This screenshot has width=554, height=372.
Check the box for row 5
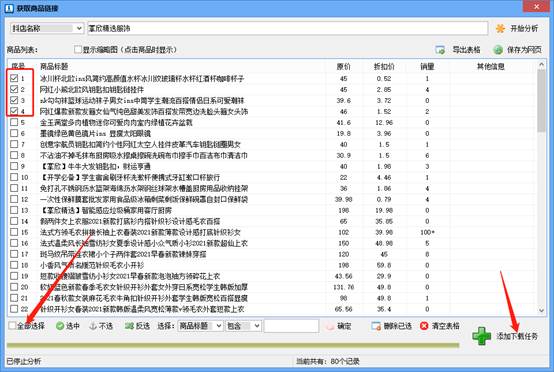pos(14,122)
